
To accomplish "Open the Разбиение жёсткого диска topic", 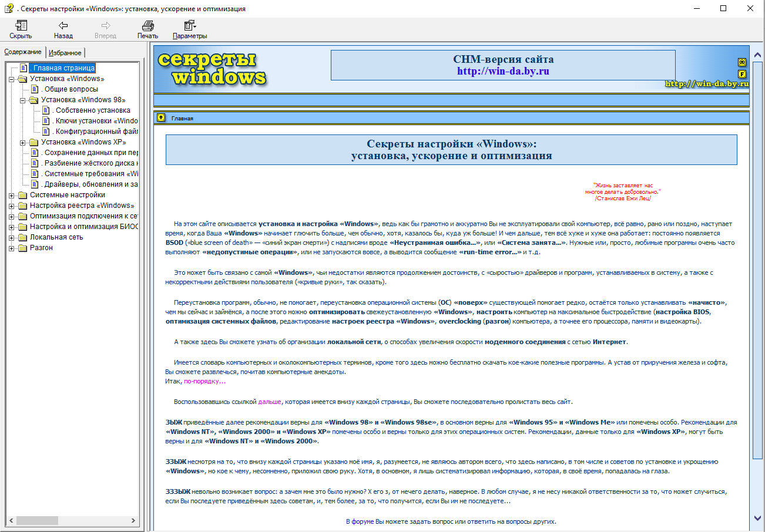I will click(89, 163).
